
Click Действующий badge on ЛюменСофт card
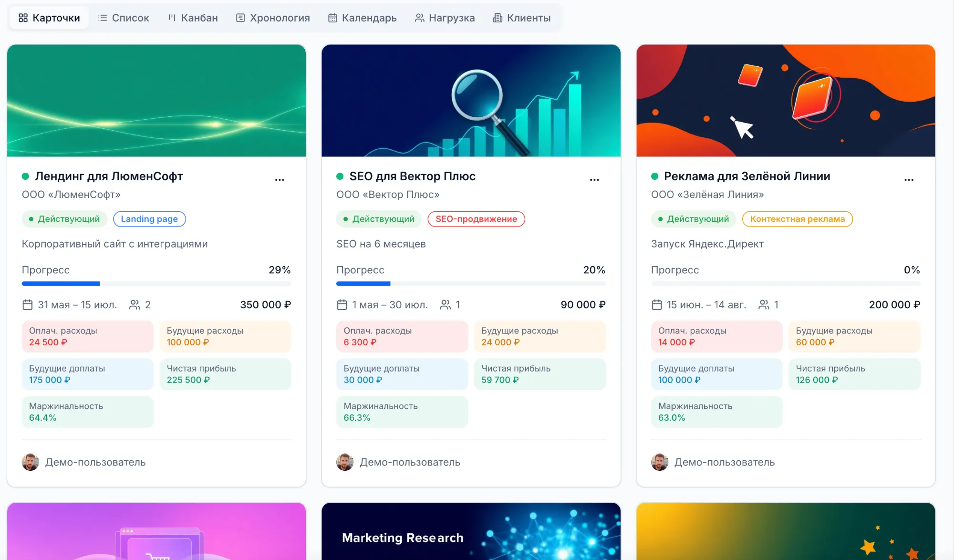tap(64, 219)
